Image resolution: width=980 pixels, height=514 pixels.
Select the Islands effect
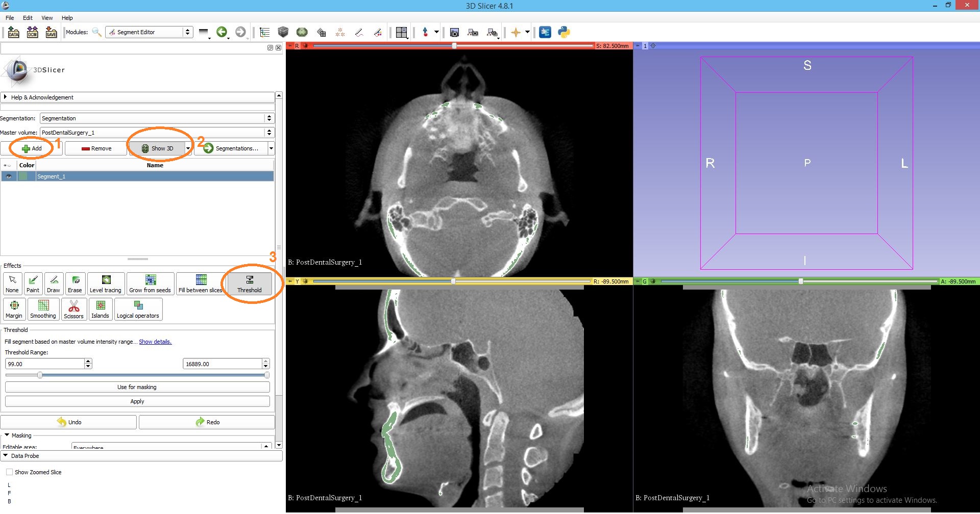101,309
